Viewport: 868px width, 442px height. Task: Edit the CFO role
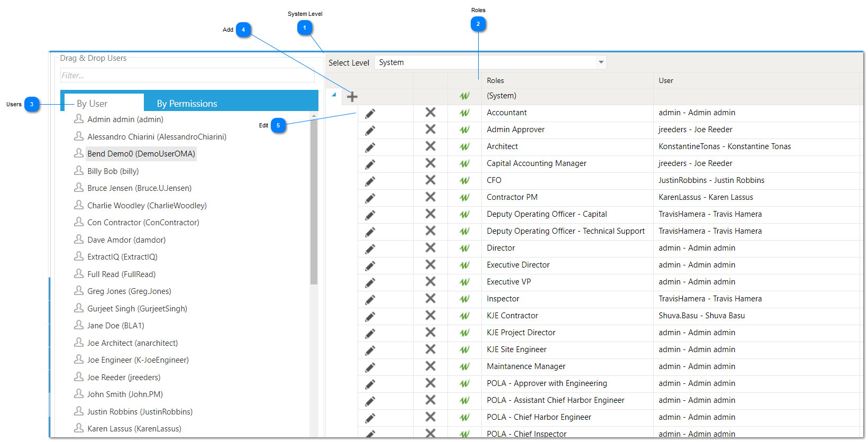[370, 181]
